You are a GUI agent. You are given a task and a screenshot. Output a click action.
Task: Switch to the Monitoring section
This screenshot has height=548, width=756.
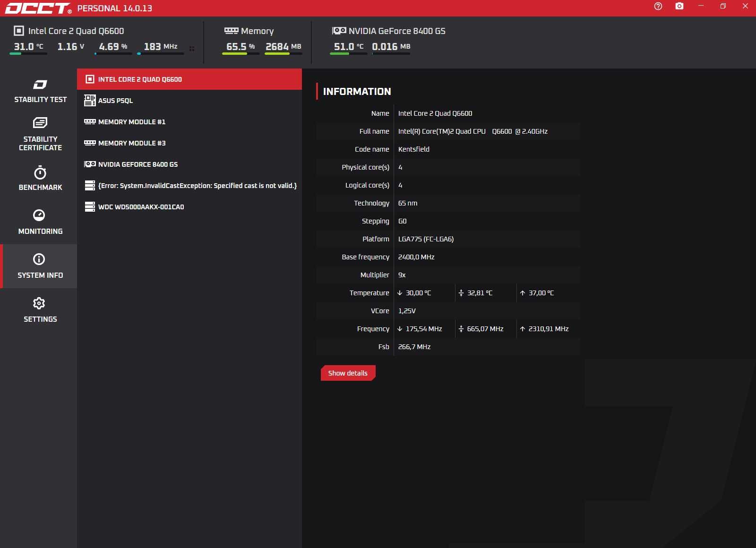[40, 222]
